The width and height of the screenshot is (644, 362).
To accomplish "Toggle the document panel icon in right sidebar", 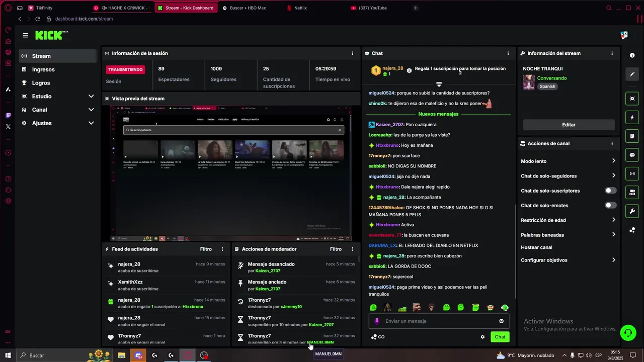I will (632, 136).
